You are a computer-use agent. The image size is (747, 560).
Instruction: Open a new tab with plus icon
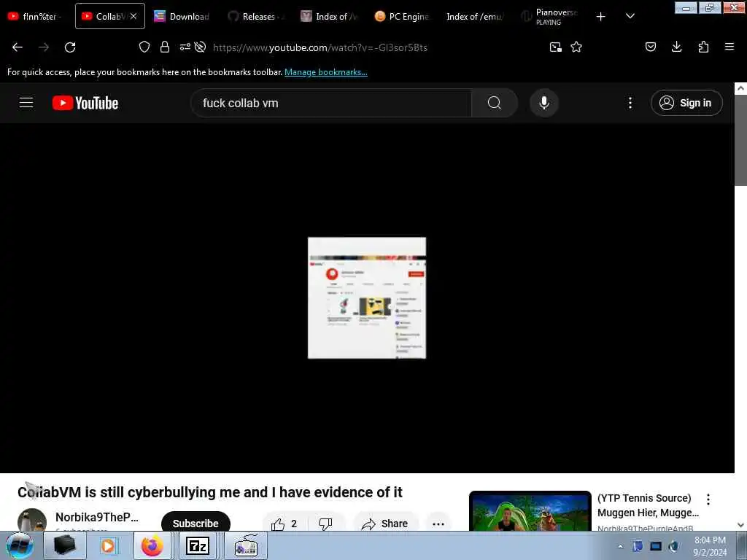601,17
